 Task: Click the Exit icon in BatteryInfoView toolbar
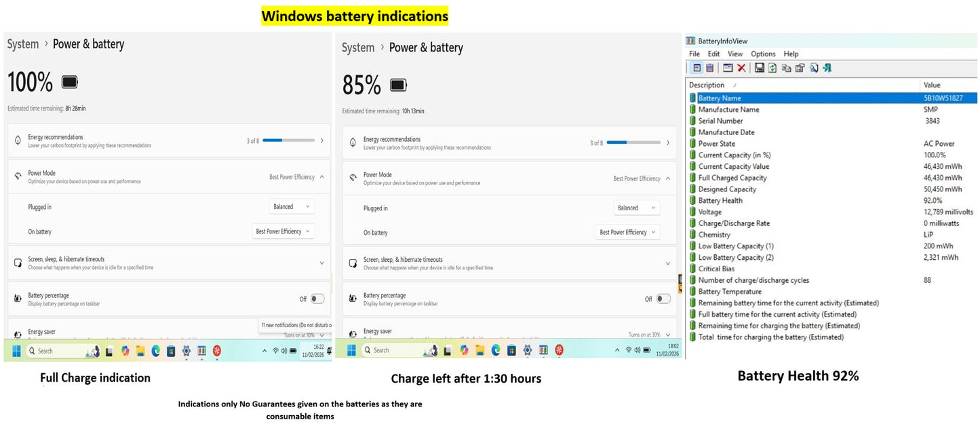click(x=827, y=68)
